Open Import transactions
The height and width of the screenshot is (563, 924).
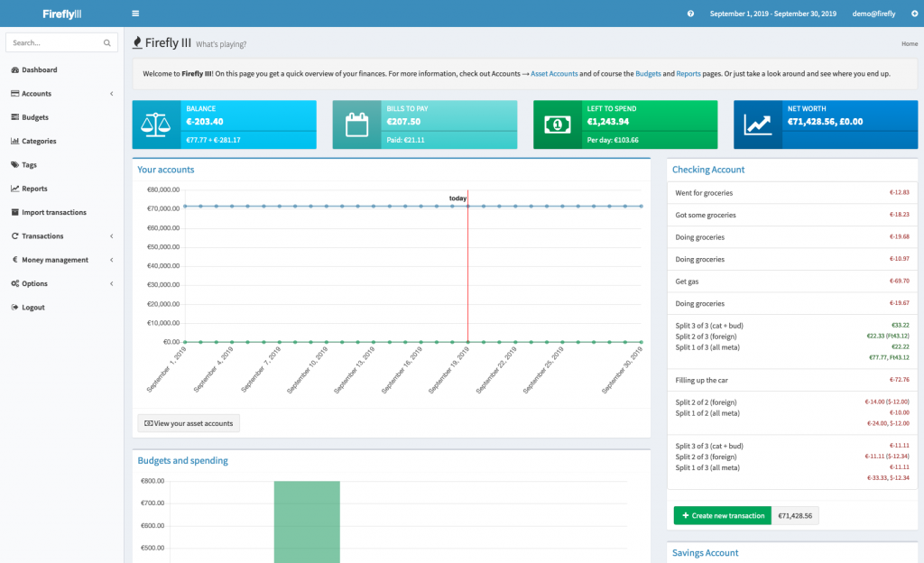pyautogui.click(x=51, y=212)
